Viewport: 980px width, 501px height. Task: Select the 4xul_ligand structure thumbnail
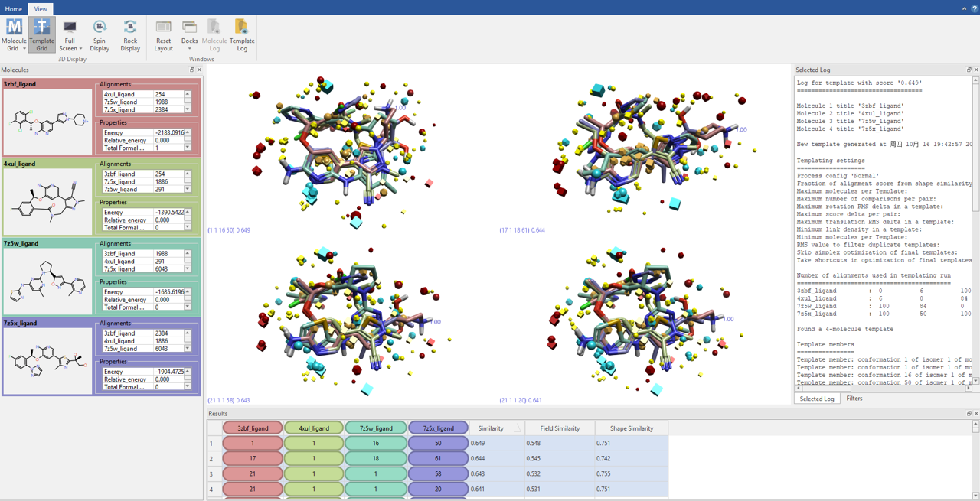(47, 202)
